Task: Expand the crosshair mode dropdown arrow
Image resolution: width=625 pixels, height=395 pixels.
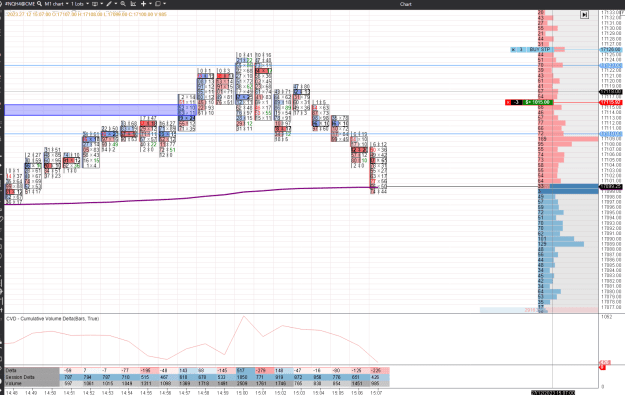Action: click(150, 4)
